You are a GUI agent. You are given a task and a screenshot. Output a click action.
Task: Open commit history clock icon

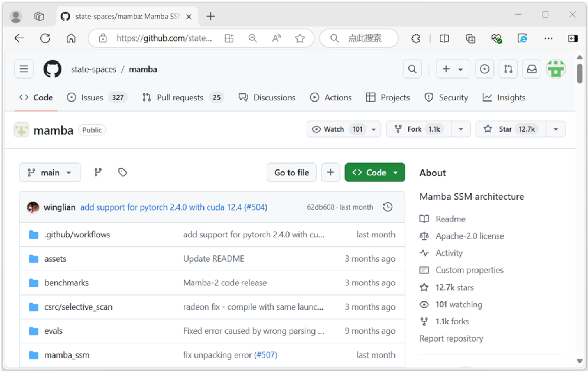[x=388, y=207]
